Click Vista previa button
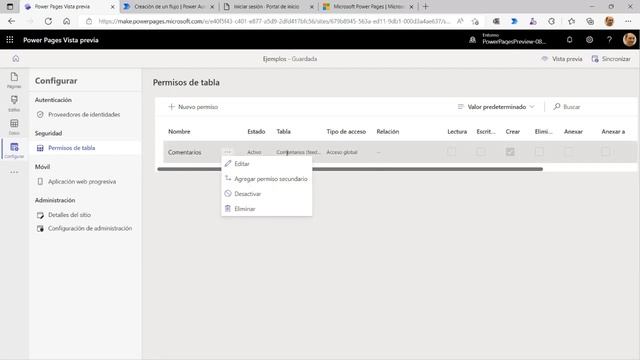Image resolution: width=640 pixels, height=360 pixels. coord(562,59)
